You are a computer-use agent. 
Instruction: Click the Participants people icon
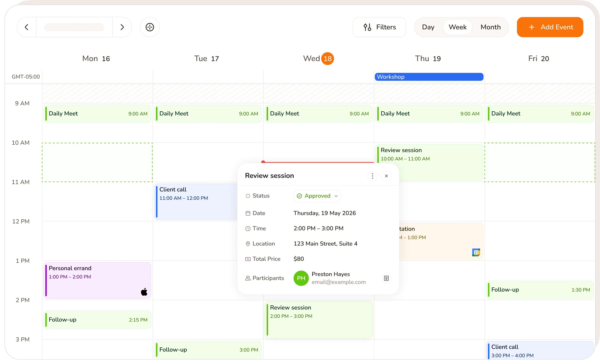coord(248,278)
